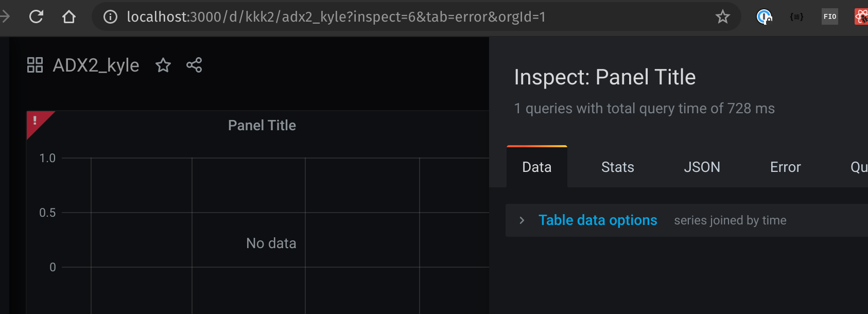Click the FIO browser extension icon
Image resolution: width=868 pixels, height=314 pixels.
pyautogui.click(x=829, y=16)
